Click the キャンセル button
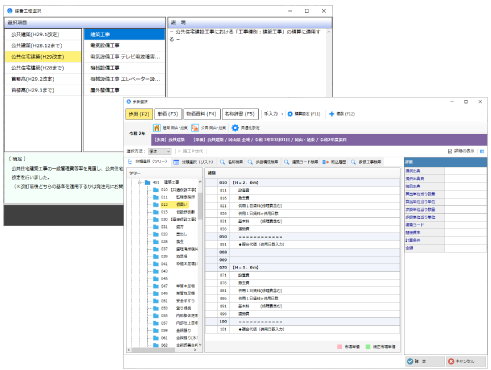This screenshot has height=370, width=491. coord(466,361)
